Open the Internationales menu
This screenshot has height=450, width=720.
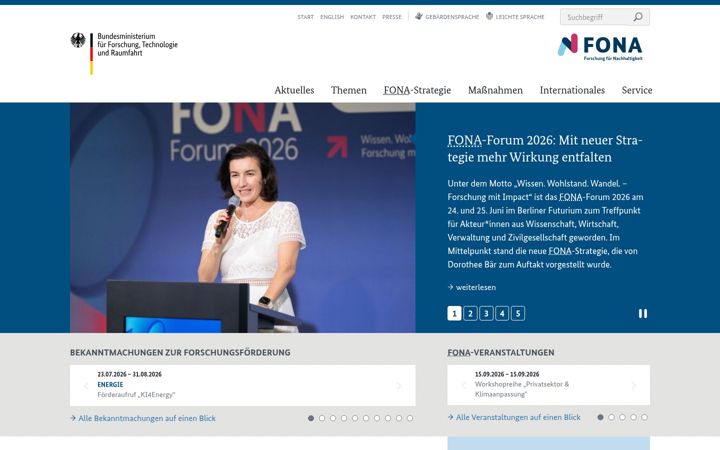coord(572,90)
